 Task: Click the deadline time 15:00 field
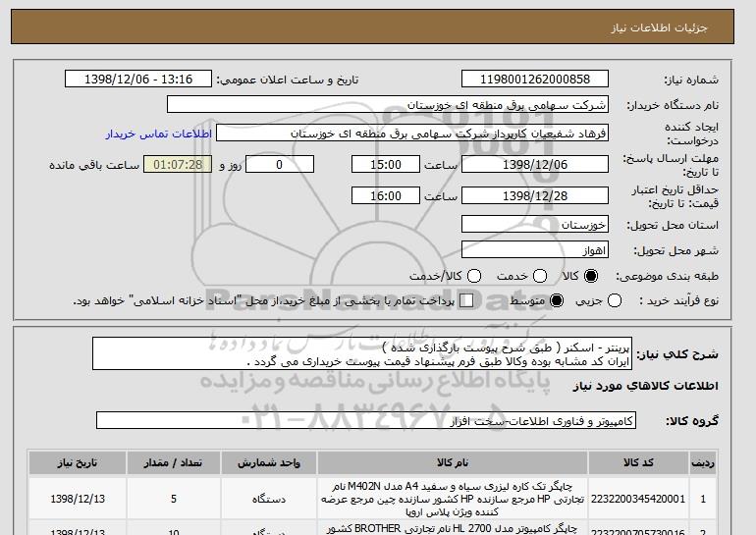coord(386,164)
